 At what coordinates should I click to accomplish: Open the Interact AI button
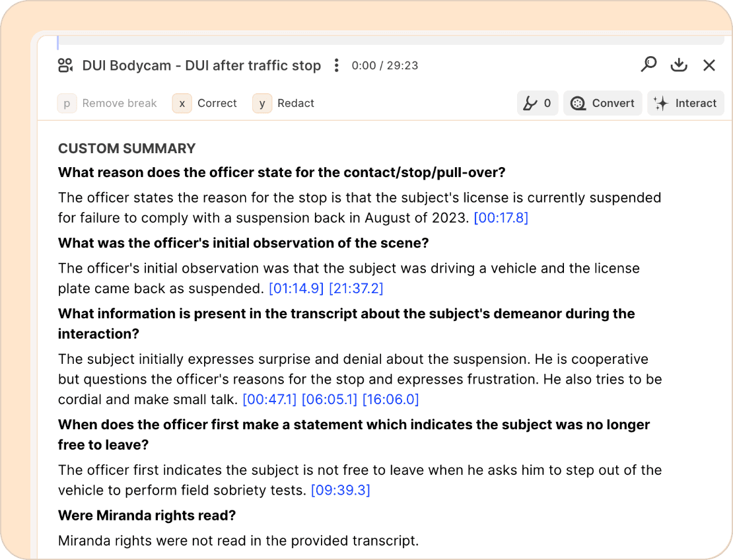tap(685, 103)
